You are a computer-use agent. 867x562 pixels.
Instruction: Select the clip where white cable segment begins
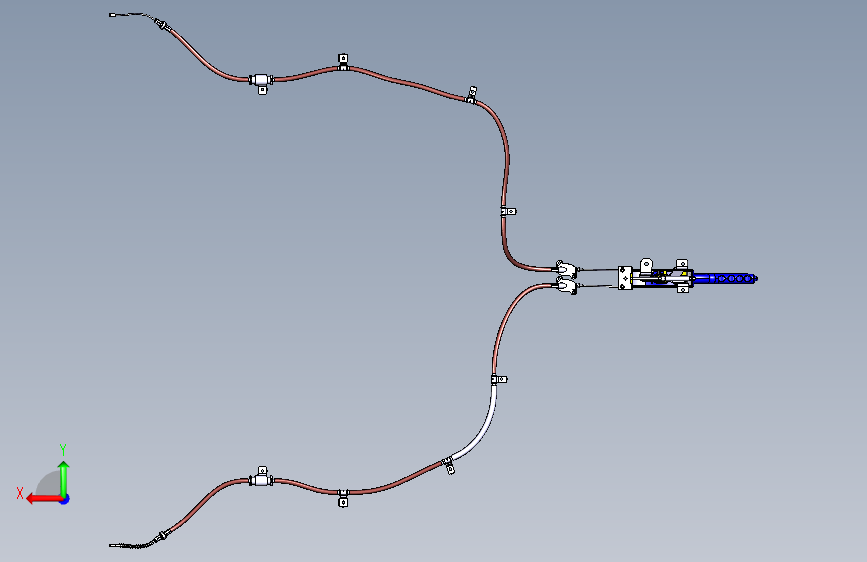coord(499,379)
